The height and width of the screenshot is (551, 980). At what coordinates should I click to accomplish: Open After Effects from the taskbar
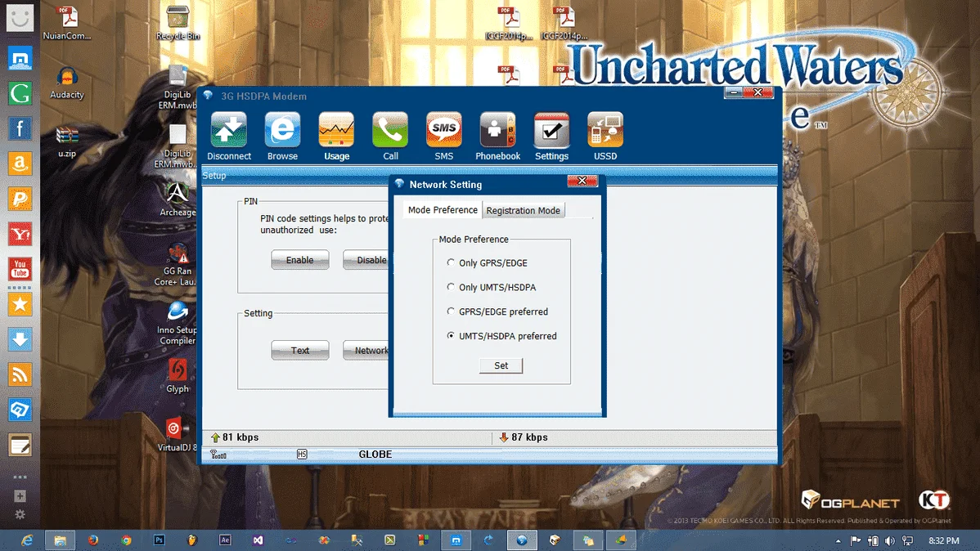click(x=225, y=540)
